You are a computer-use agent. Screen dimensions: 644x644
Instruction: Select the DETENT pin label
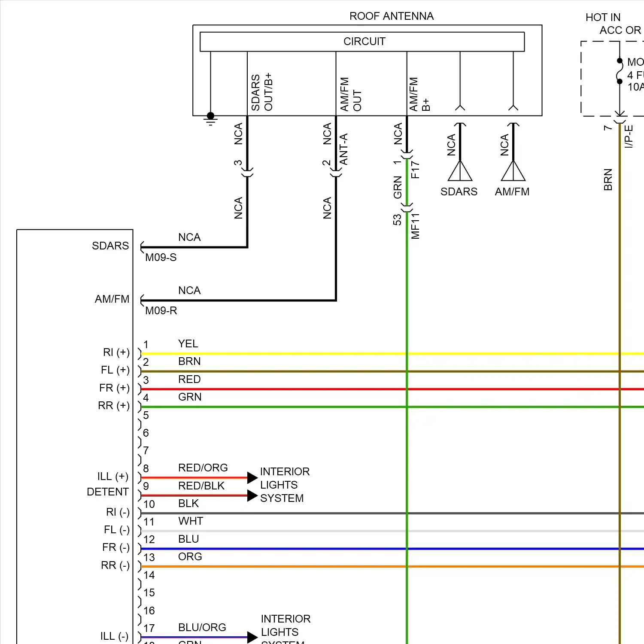[x=108, y=492]
